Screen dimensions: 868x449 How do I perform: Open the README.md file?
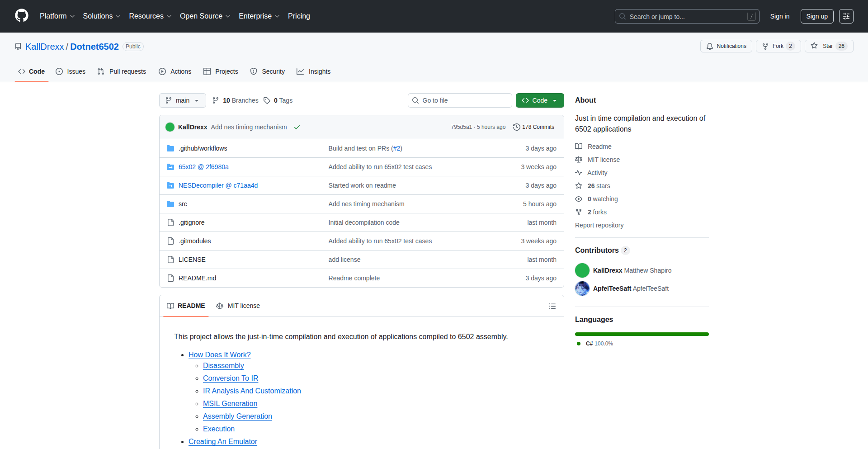197,278
